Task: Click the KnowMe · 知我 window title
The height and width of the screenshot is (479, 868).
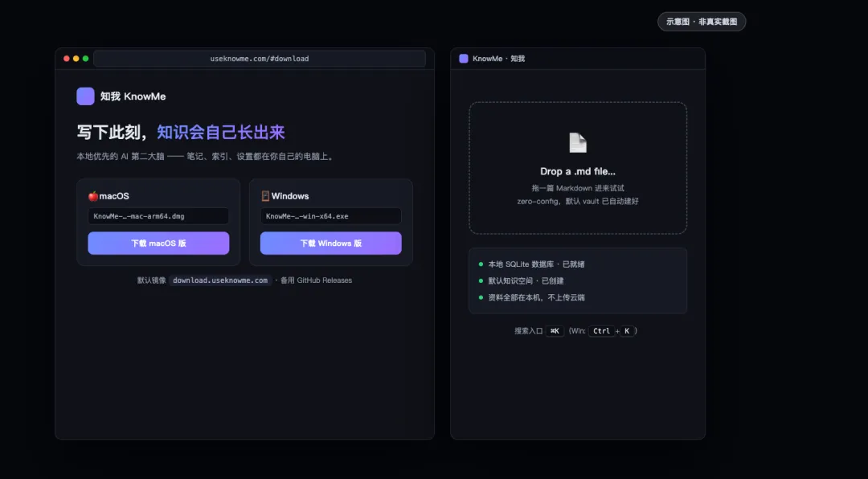Action: point(499,59)
